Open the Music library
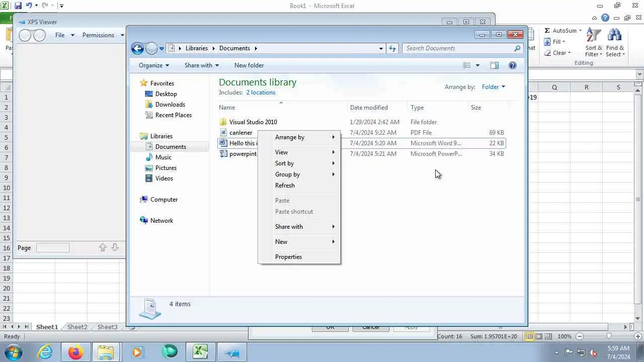This screenshot has width=644, height=362. click(163, 157)
